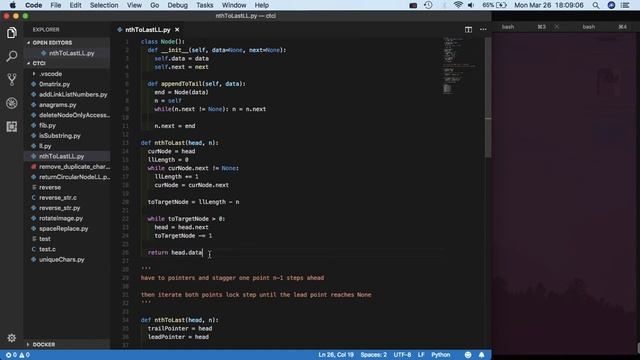640x360 pixels.
Task: Click the Split Editor icon
Action: (x=468, y=29)
